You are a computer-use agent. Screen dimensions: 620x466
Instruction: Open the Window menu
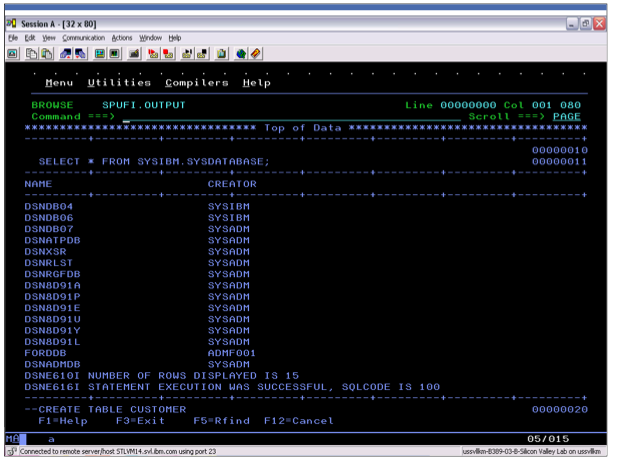tap(150, 38)
